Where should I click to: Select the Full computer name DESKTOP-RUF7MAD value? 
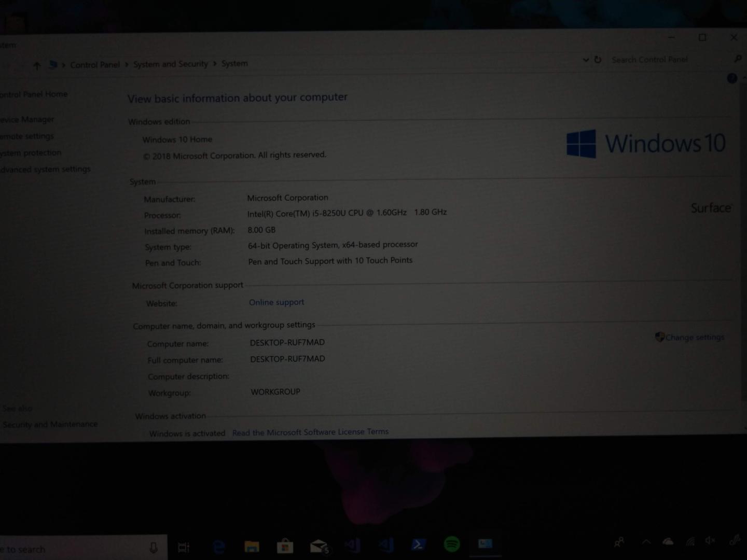tap(287, 359)
